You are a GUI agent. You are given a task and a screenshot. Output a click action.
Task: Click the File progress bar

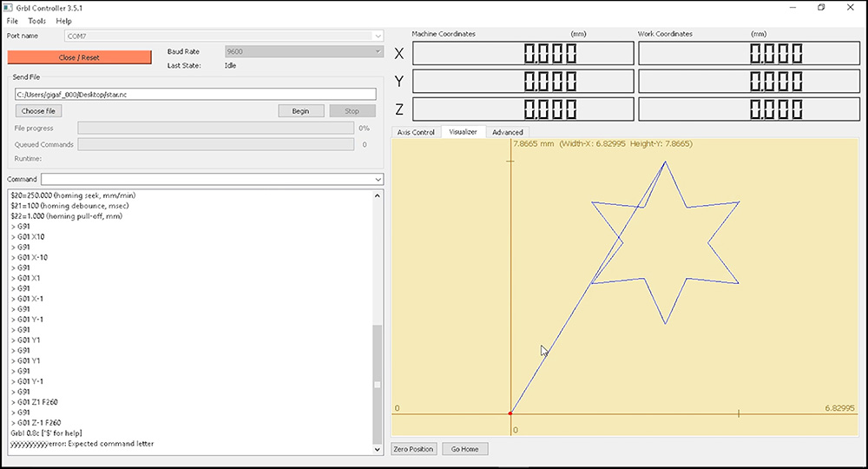pyautogui.click(x=216, y=128)
